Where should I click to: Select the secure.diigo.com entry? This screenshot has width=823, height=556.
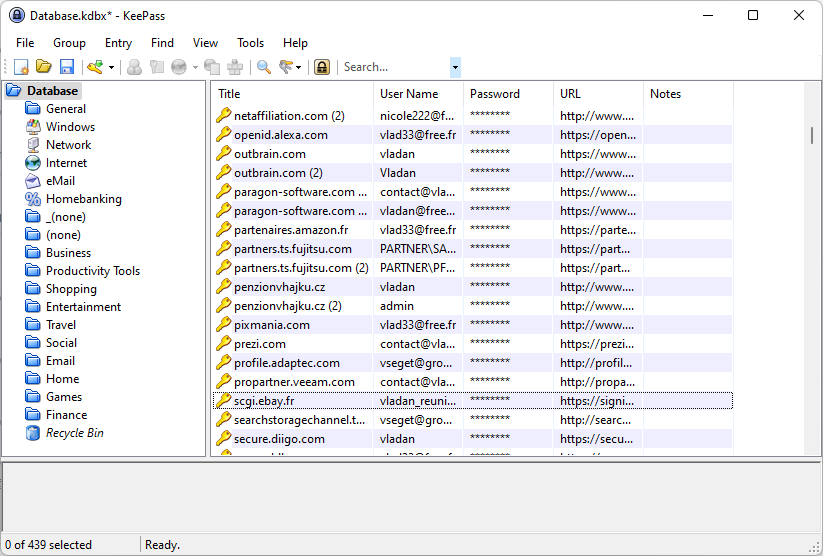point(472,439)
